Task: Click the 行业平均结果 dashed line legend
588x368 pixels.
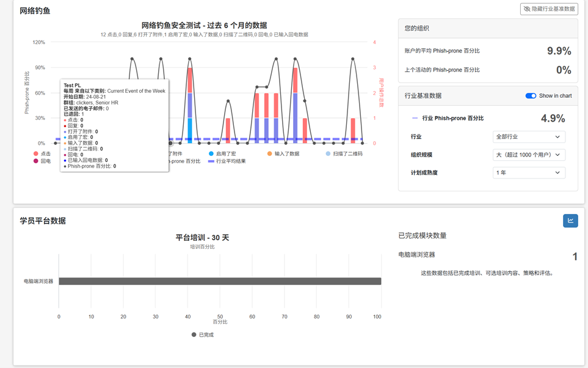Action: coord(211,161)
